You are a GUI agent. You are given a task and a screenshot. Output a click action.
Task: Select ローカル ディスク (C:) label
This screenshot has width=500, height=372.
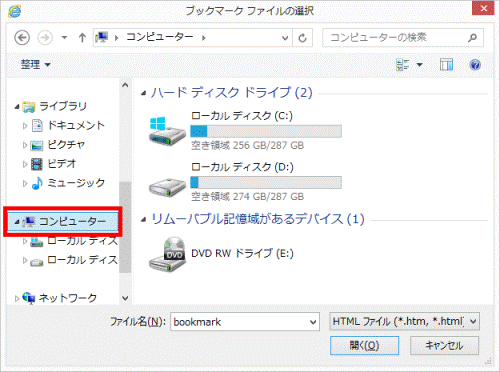pos(242,116)
